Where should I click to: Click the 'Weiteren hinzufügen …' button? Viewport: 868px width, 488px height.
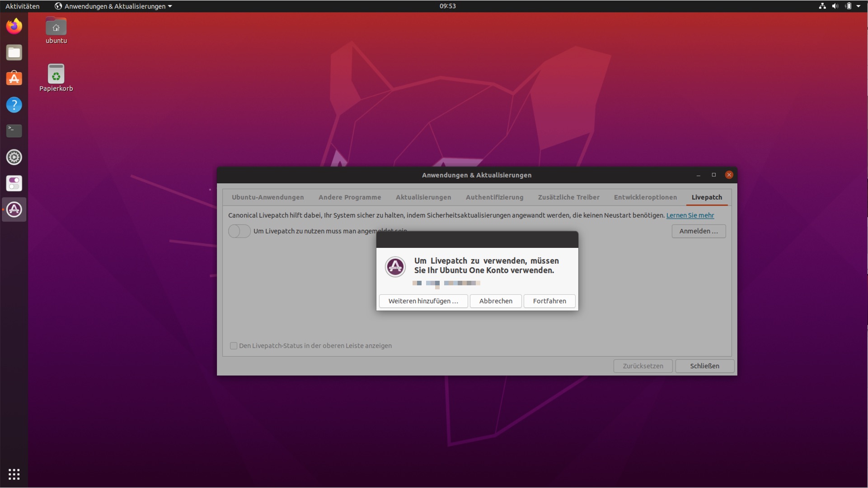(423, 301)
